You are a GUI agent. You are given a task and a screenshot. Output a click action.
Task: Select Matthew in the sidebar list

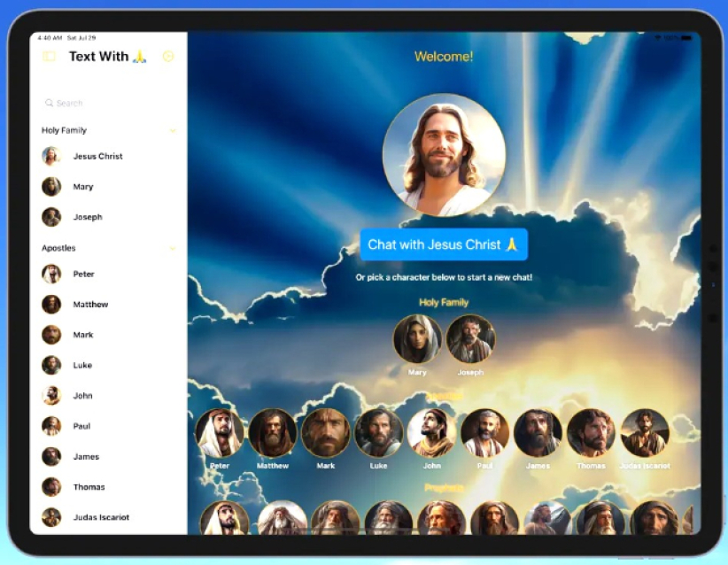click(x=90, y=305)
